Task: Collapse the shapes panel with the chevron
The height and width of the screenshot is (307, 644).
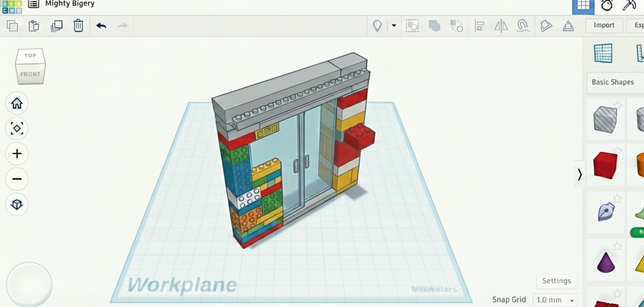Action: coord(580,175)
